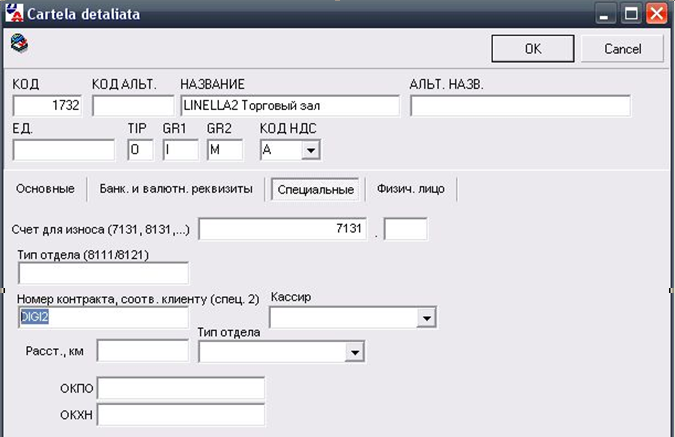Focus the small sub-account field after the dot
The height and width of the screenshot is (437, 675).
tap(406, 229)
